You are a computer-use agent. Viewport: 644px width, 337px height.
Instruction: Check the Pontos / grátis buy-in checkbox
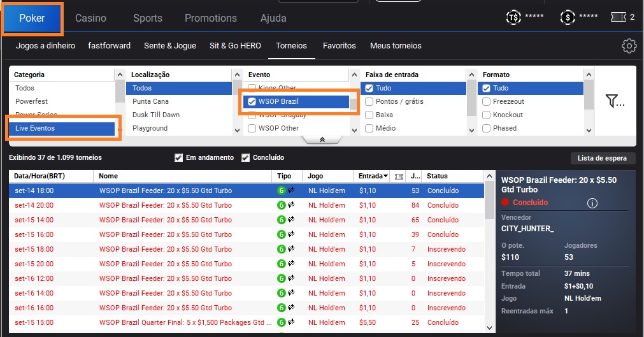369,101
